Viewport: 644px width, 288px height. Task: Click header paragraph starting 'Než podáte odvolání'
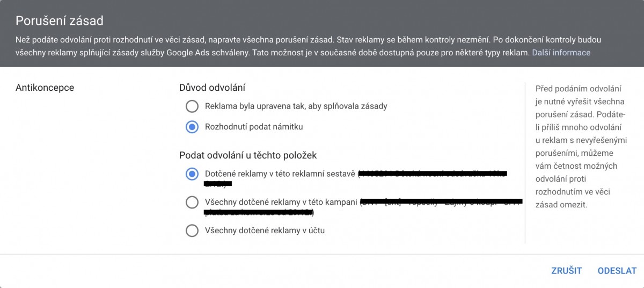click(268, 46)
